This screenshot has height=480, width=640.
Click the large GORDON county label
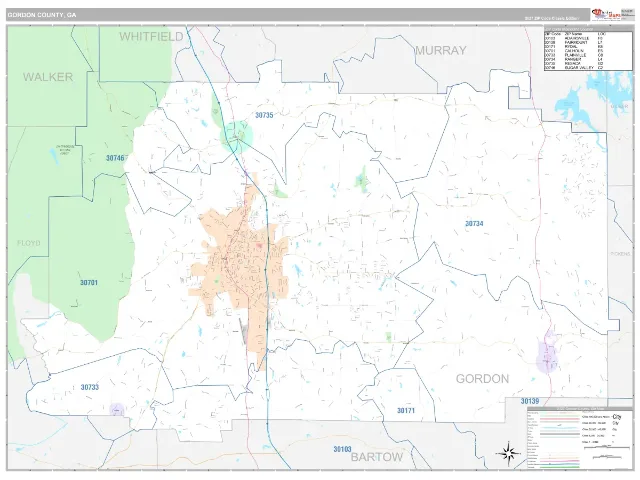click(482, 379)
